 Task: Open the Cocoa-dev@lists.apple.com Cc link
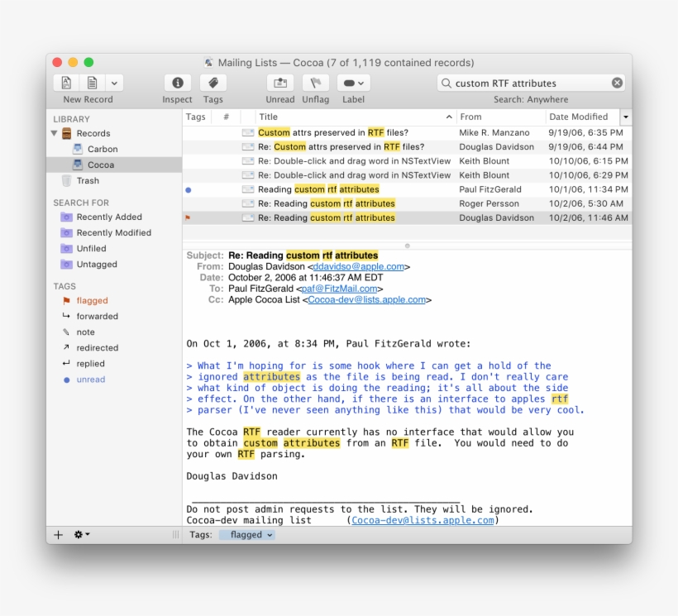(x=366, y=300)
